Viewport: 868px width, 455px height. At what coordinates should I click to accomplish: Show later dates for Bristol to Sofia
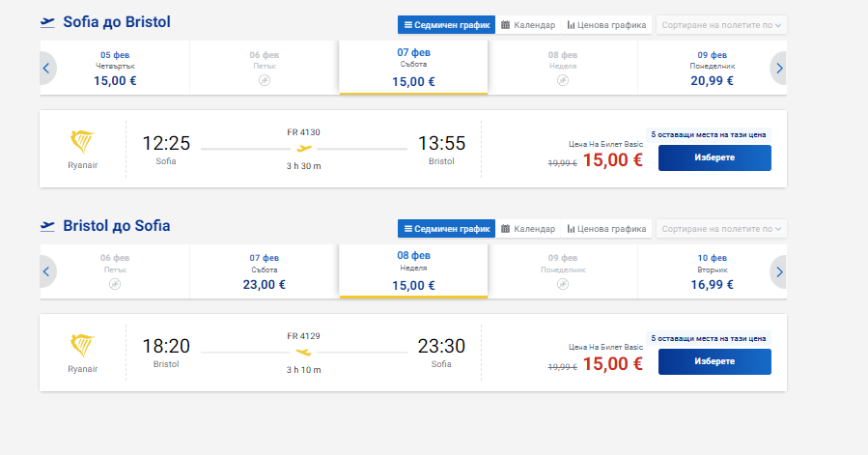click(779, 271)
